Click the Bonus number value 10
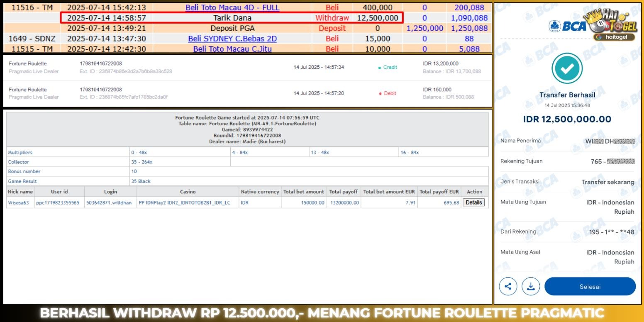Viewport: 644px width, 322px height. pos(134,171)
